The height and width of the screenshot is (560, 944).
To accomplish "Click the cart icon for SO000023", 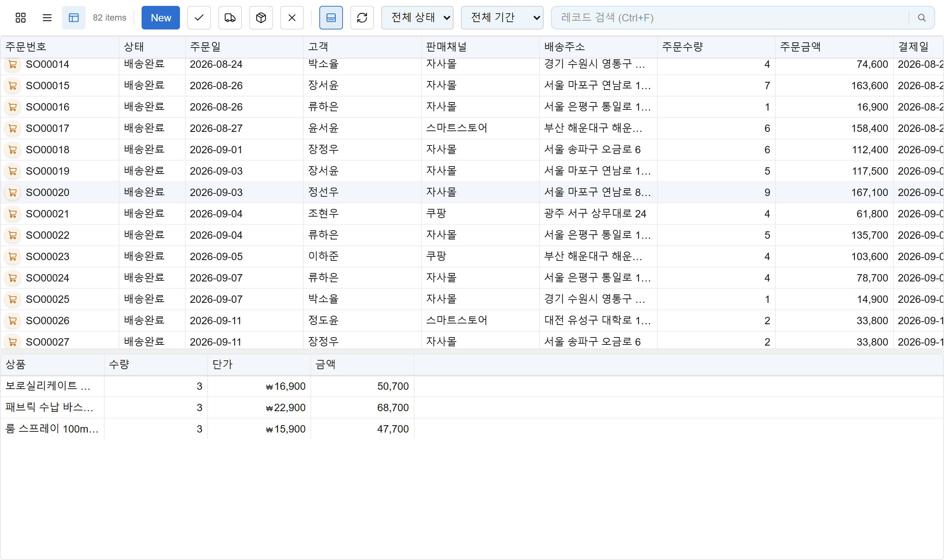I will point(13,256).
